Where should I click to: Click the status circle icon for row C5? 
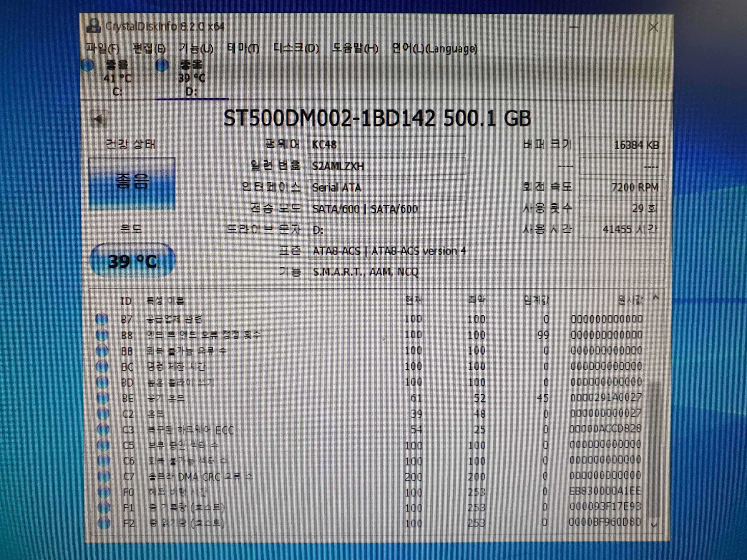103,445
